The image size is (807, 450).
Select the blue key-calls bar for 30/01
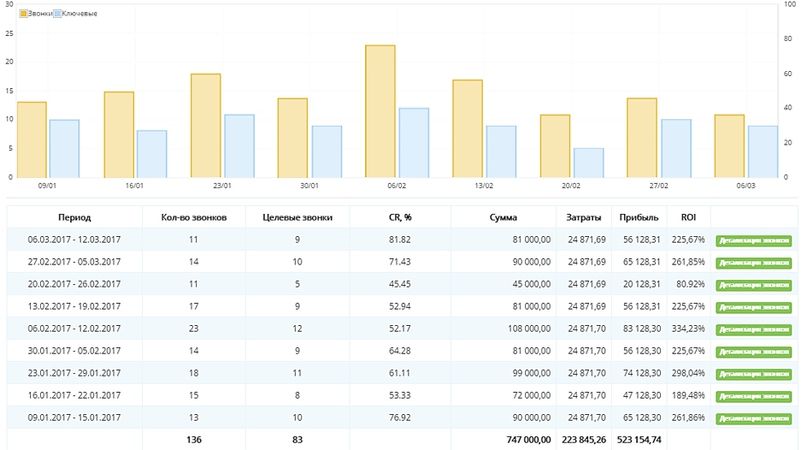click(327, 152)
